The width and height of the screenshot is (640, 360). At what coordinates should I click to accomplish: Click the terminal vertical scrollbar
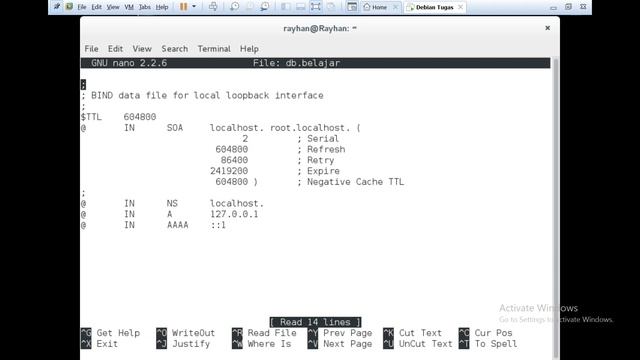(x=555, y=208)
